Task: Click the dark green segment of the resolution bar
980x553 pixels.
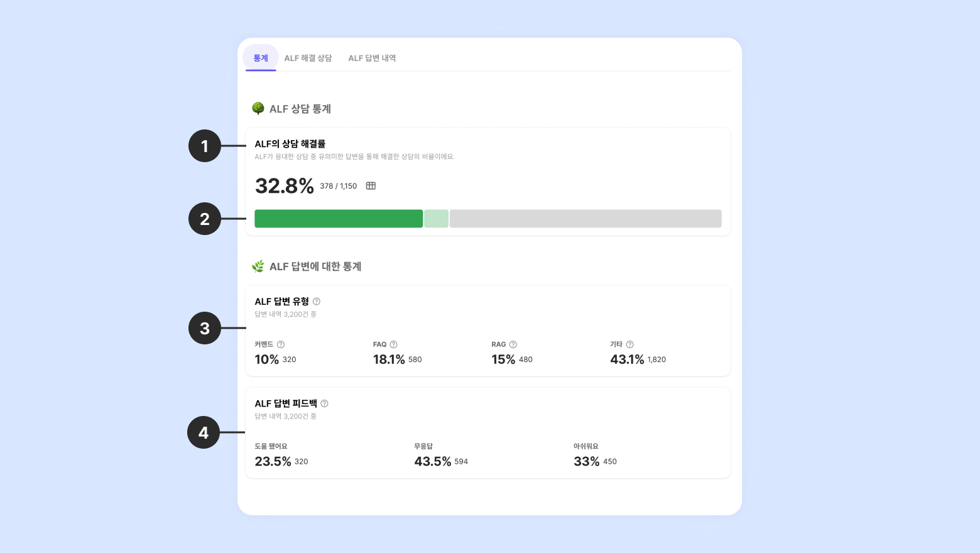Action: point(339,219)
